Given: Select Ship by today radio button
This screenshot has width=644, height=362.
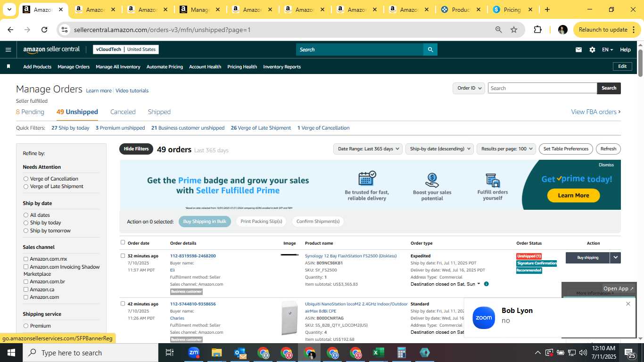Looking at the screenshot, I should 26,223.
